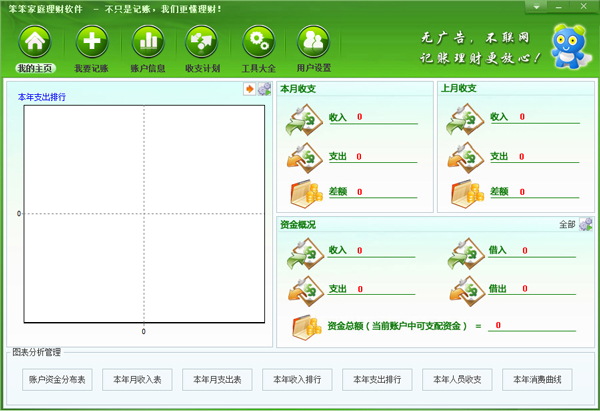Click 资金概况 收入 icon
This screenshot has height=411, width=600.
305,254
